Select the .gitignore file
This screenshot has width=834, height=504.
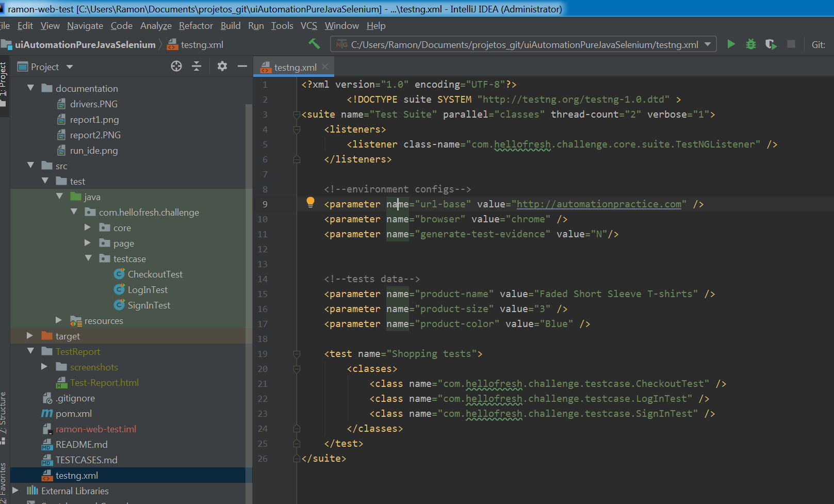75,398
